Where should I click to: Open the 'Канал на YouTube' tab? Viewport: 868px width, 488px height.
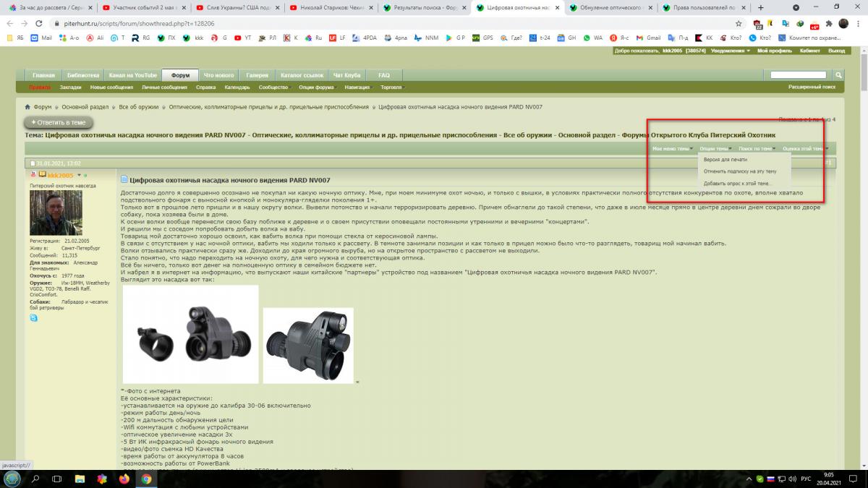tap(132, 75)
